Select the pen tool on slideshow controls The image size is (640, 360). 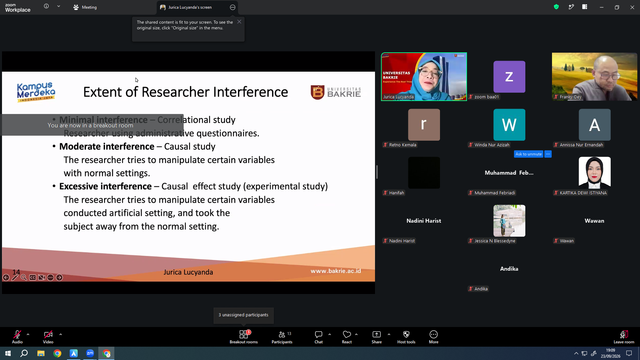[15, 278]
